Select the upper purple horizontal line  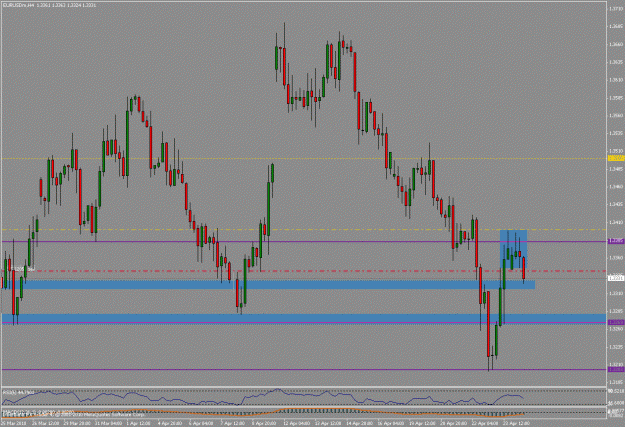click(304, 242)
